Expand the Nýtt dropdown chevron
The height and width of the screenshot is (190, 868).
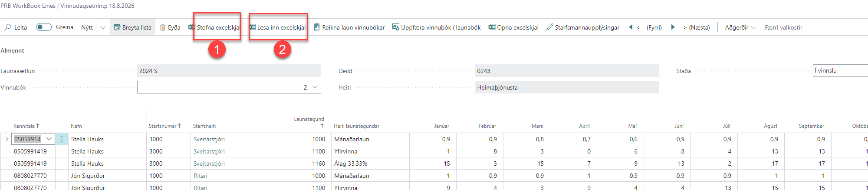pos(103,27)
